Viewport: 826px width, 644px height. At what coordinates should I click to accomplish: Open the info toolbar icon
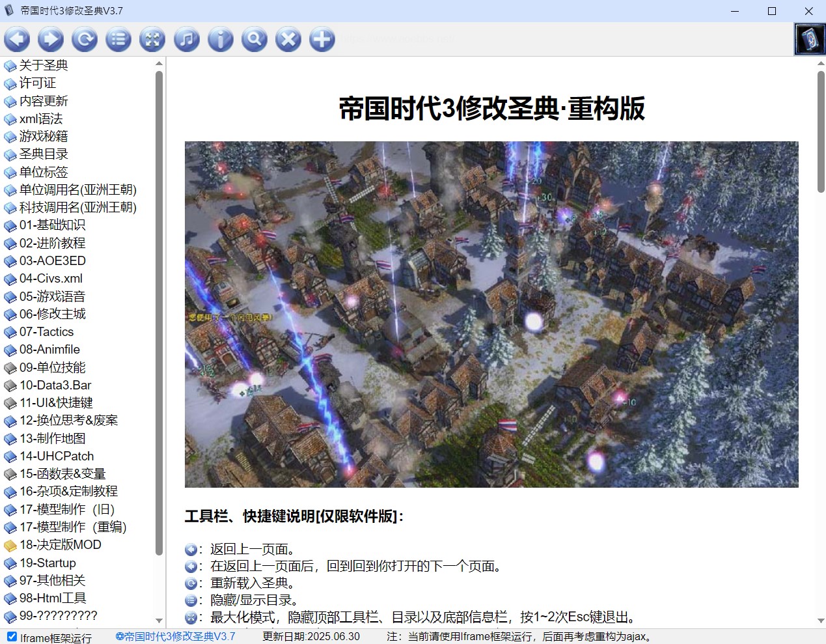click(221, 40)
